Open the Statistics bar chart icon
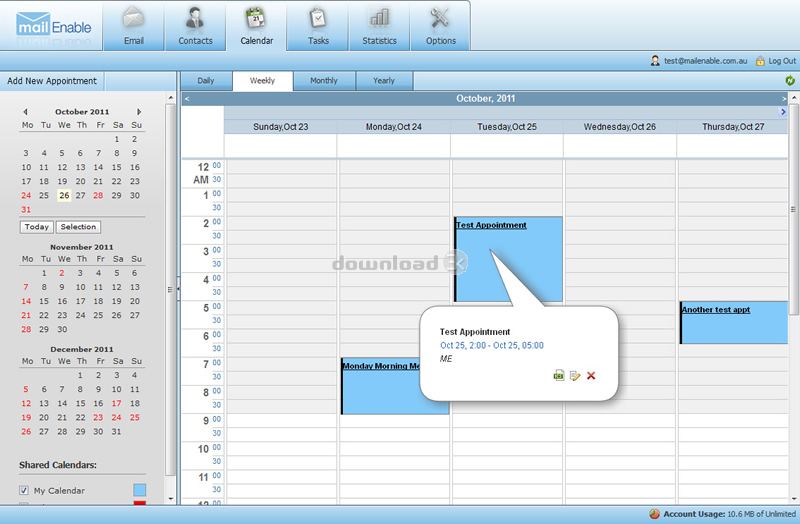The image size is (800, 524). coord(379,19)
